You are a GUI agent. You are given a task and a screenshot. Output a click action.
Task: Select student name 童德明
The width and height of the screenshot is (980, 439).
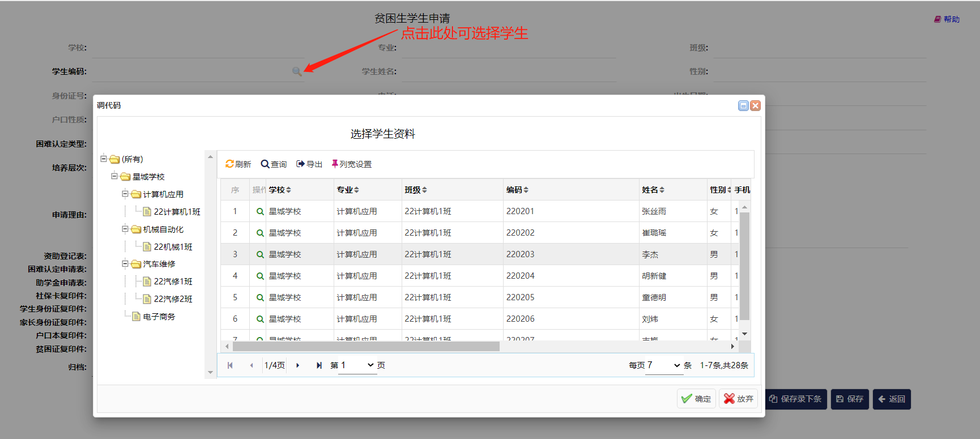click(x=654, y=297)
